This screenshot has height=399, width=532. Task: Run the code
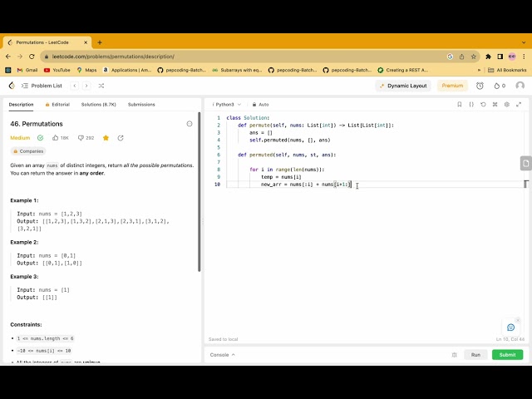[475, 355]
